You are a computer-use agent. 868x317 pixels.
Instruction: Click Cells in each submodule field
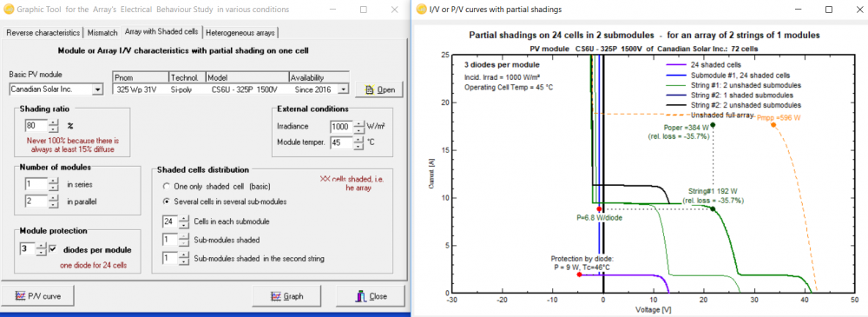pos(169,221)
